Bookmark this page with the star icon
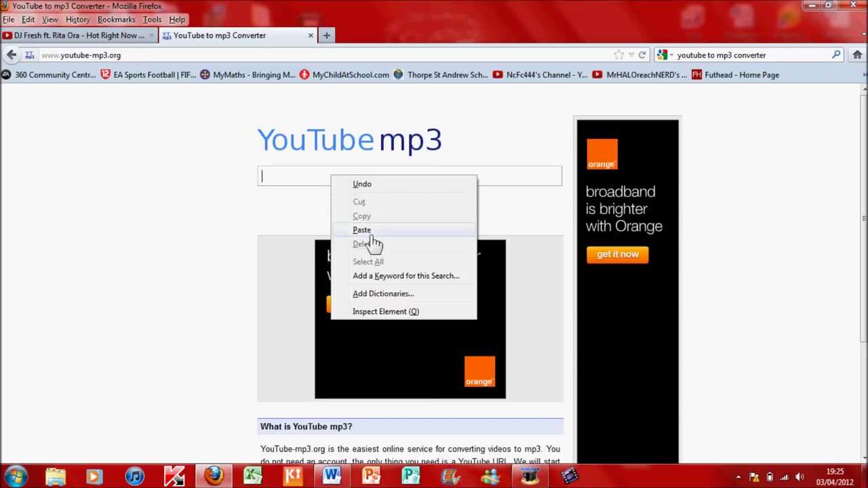The height and width of the screenshot is (488, 868). [x=618, y=55]
